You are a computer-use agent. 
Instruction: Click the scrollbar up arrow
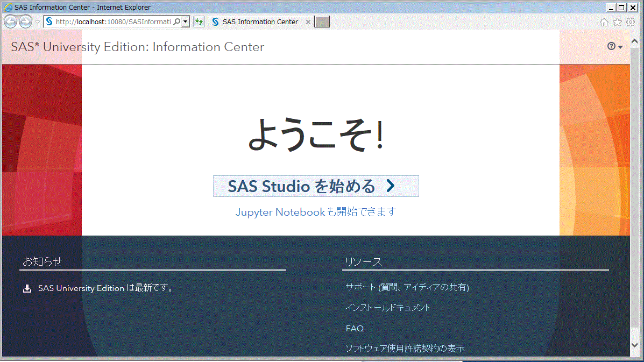634,41
